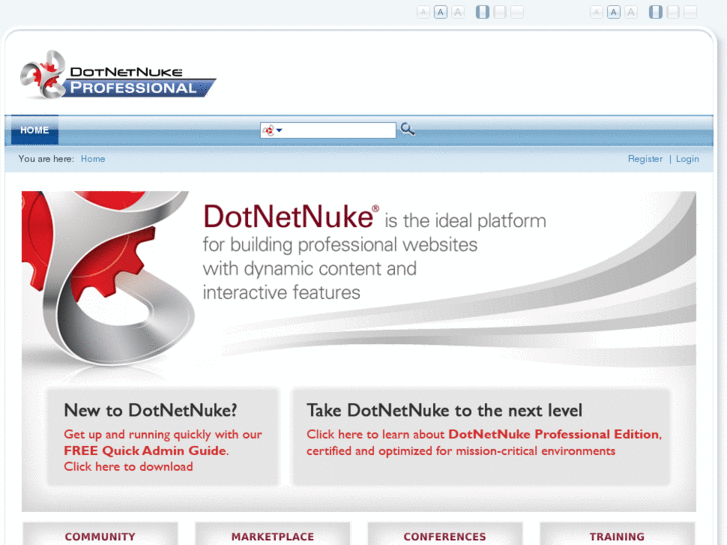
Task: Click 'Click here to download' text
Action: [128, 467]
